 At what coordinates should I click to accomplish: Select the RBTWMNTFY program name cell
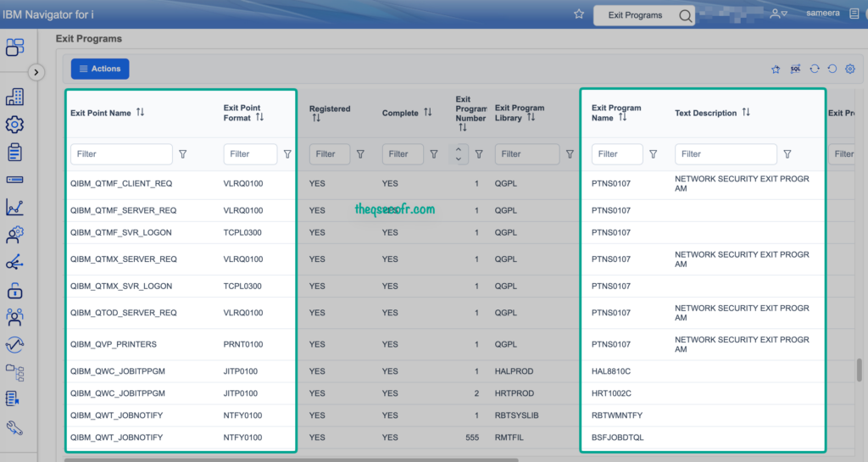click(x=617, y=415)
